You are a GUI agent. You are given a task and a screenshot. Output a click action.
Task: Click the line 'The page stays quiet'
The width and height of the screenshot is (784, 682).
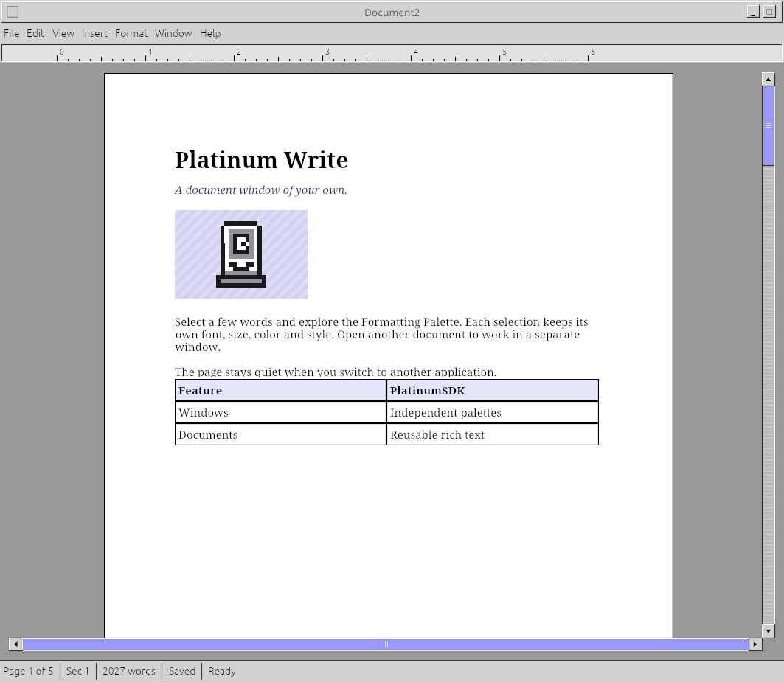(336, 372)
